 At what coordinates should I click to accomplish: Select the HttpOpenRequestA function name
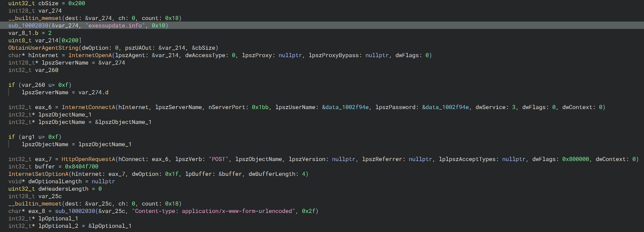[x=88, y=159]
